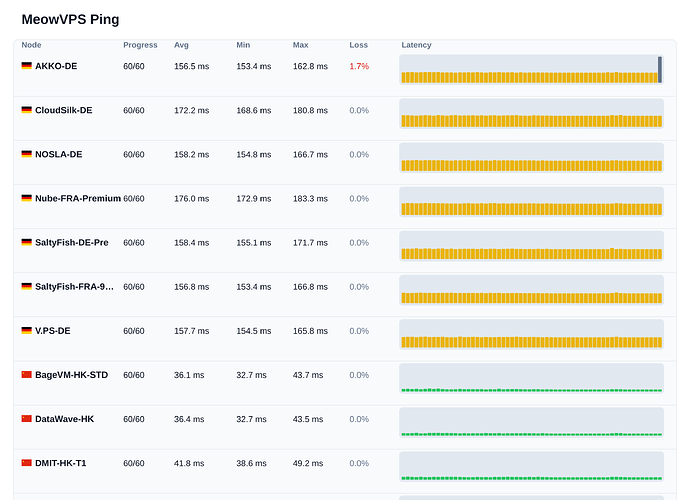Click the 166.7 ms max value

click(310, 154)
